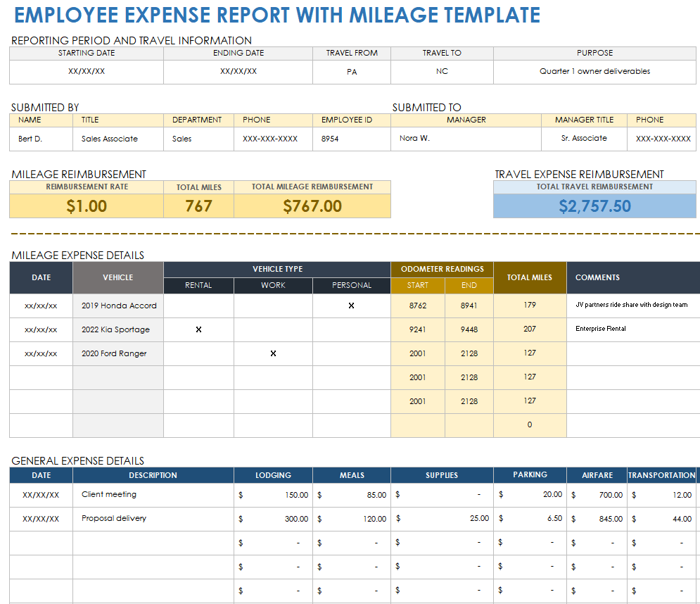Click the employee name Bert D.
Screen dimensions: 700x604
tap(30, 139)
